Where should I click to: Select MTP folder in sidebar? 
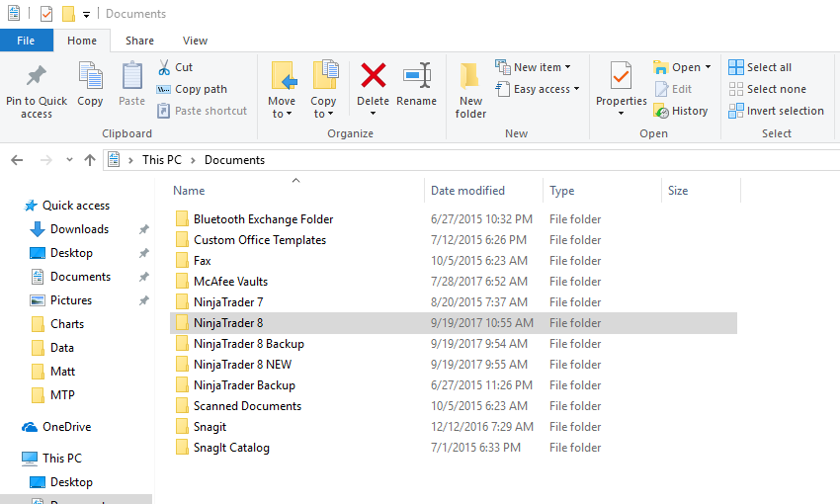pos(62,395)
